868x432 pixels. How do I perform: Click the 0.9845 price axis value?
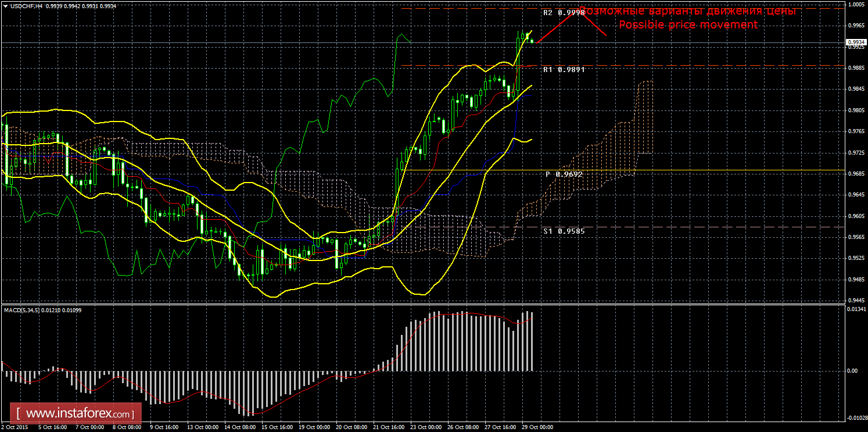[x=856, y=89]
